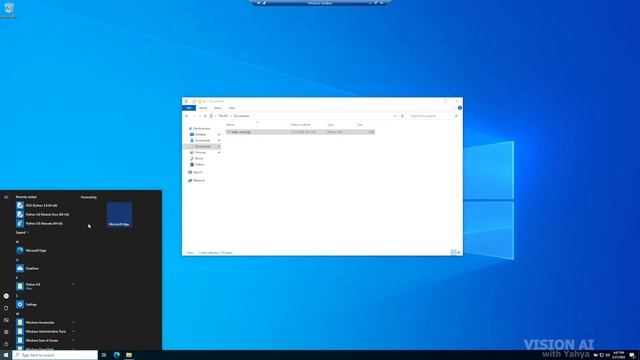Select Quick access in navigation pane
Image resolution: width=640 pixels, height=360 pixels.
click(200, 129)
